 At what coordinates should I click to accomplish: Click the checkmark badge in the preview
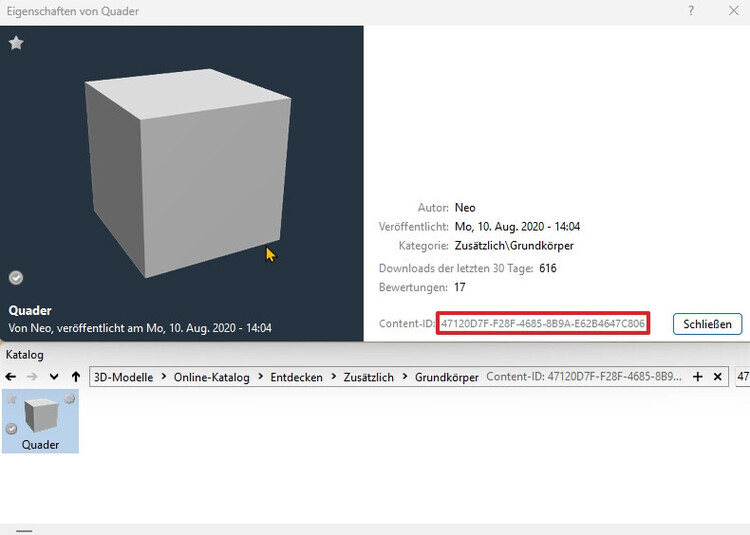pyautogui.click(x=16, y=277)
